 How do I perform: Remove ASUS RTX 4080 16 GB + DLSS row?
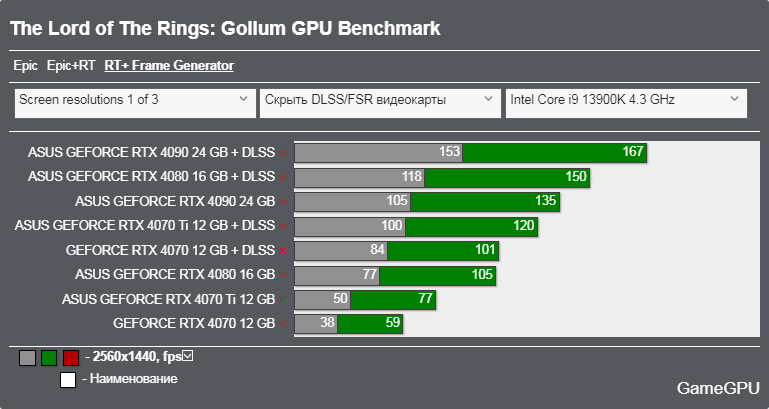[282, 177]
